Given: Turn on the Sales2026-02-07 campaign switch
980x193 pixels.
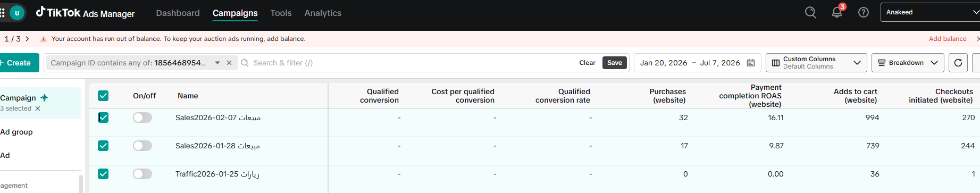Looking at the screenshot, I should click(143, 118).
